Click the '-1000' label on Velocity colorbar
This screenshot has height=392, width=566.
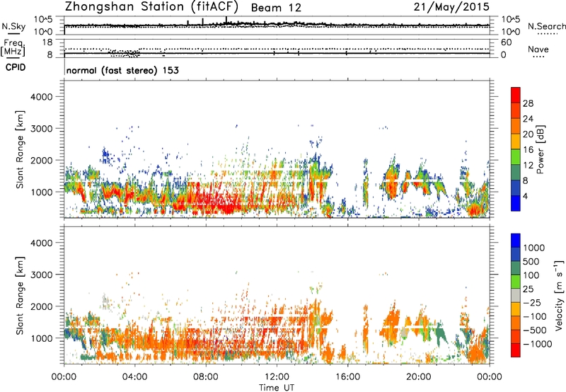coord(538,344)
